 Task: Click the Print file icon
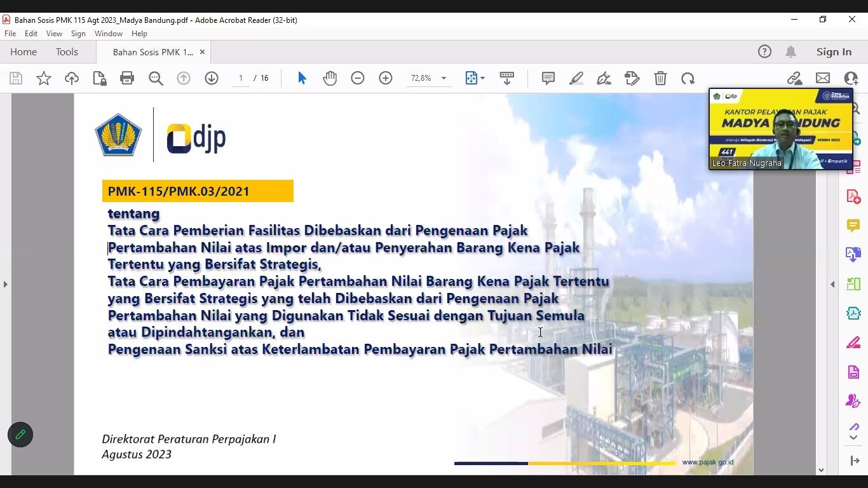127,78
